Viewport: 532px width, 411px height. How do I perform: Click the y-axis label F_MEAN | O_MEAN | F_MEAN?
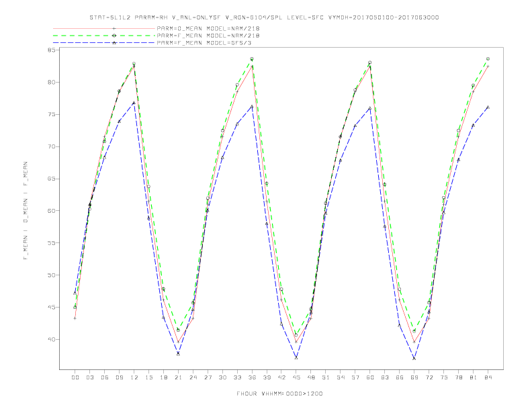pyautogui.click(x=26, y=211)
